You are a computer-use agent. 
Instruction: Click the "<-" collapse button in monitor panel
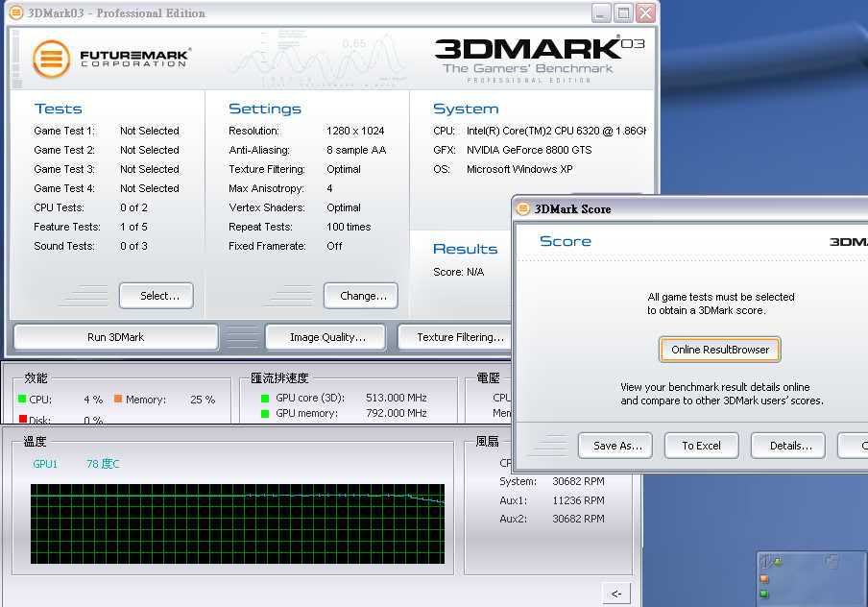pyautogui.click(x=616, y=594)
